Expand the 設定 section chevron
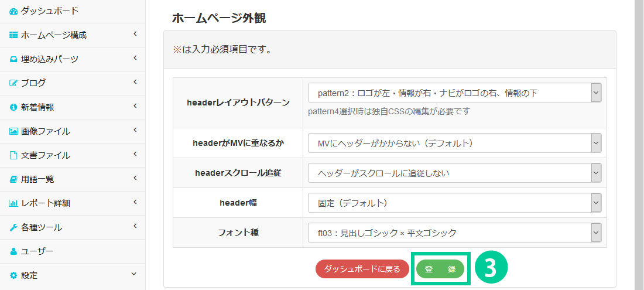The height and width of the screenshot is (290, 644). (x=134, y=274)
